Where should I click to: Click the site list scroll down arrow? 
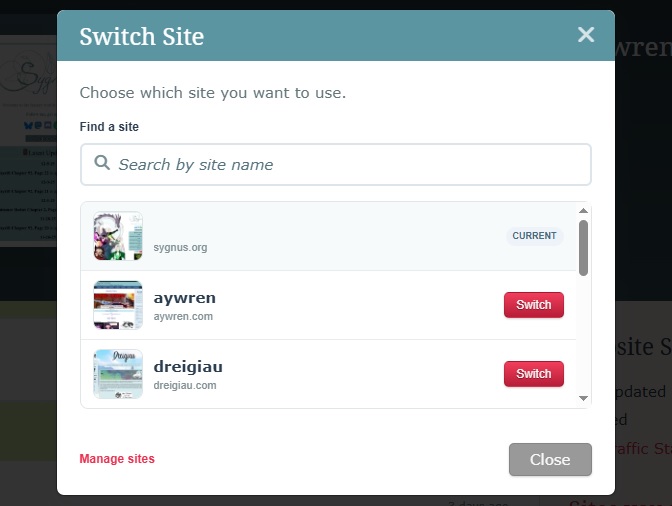click(583, 398)
